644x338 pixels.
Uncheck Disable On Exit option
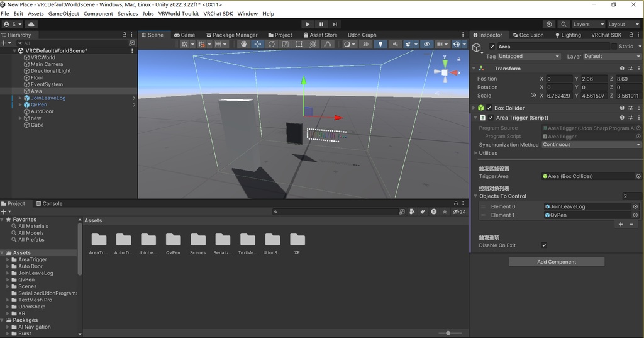[544, 245]
